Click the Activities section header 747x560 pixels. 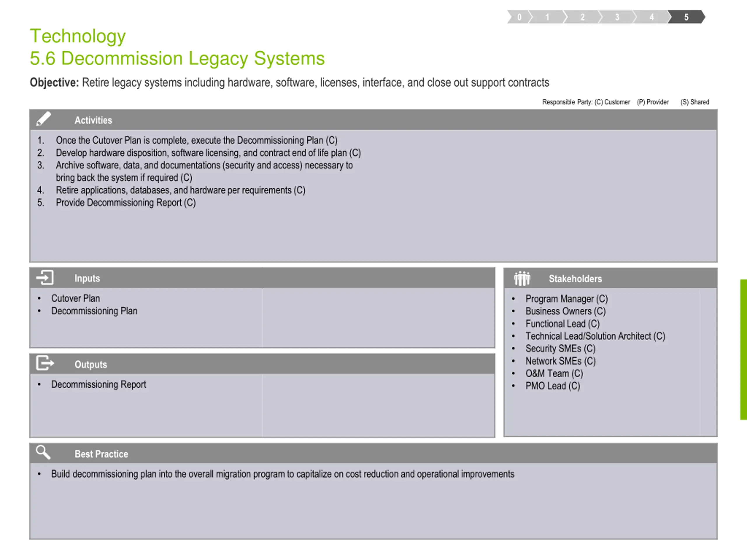tap(373, 120)
